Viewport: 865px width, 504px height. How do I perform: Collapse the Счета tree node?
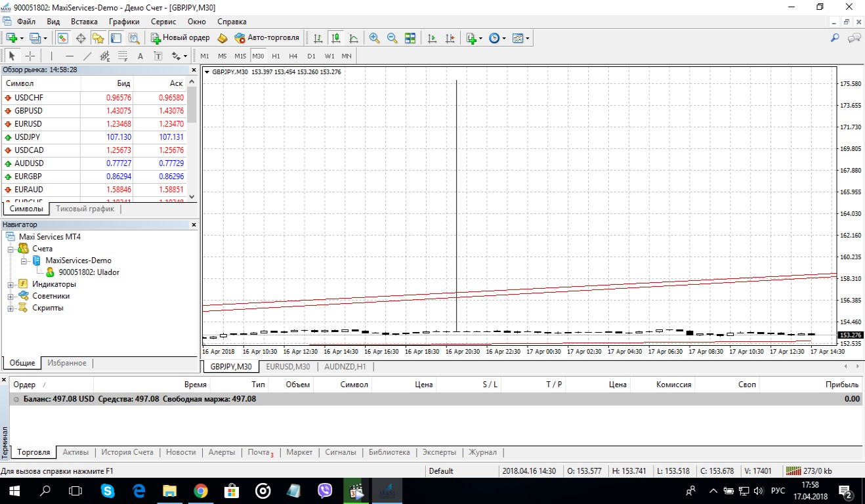(11, 249)
